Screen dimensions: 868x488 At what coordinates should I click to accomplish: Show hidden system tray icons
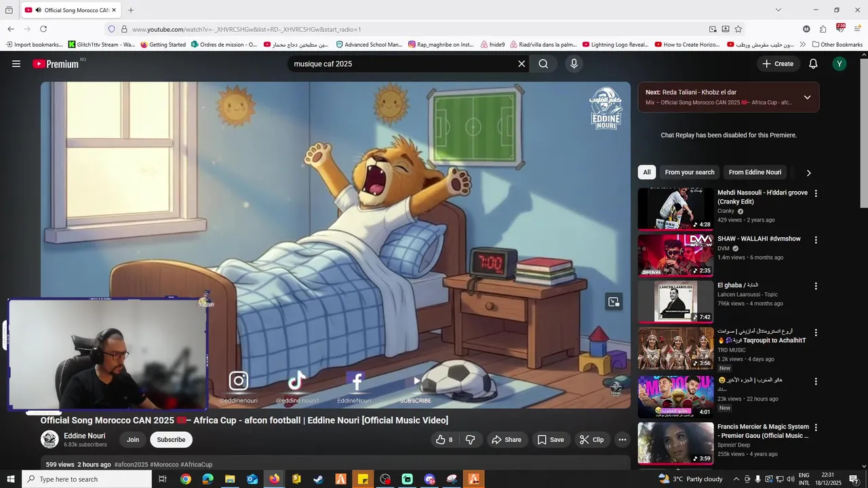pyautogui.click(x=736, y=479)
